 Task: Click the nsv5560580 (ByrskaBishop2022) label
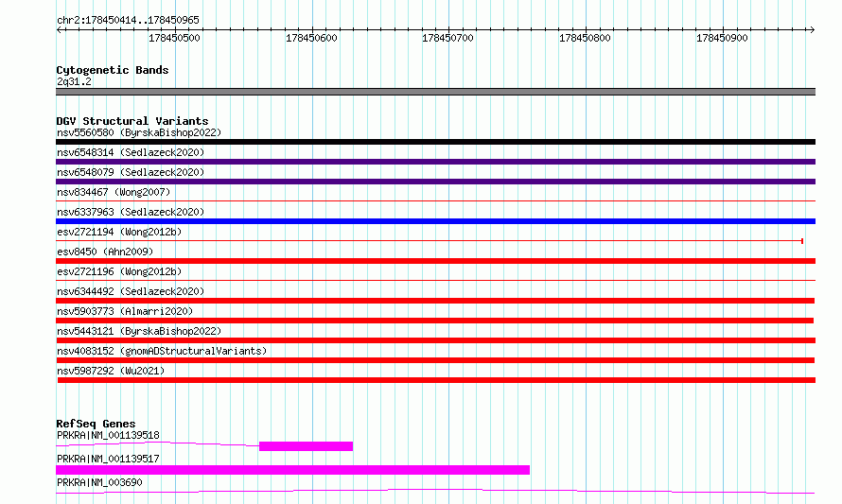[x=139, y=132]
